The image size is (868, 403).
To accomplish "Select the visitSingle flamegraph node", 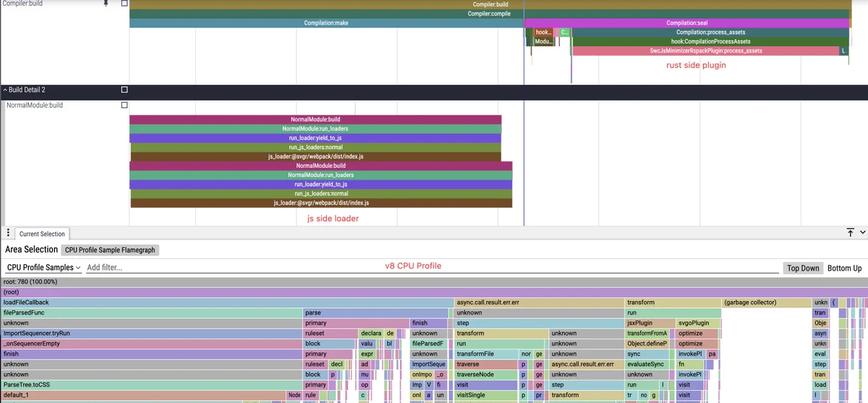I will 486,395.
